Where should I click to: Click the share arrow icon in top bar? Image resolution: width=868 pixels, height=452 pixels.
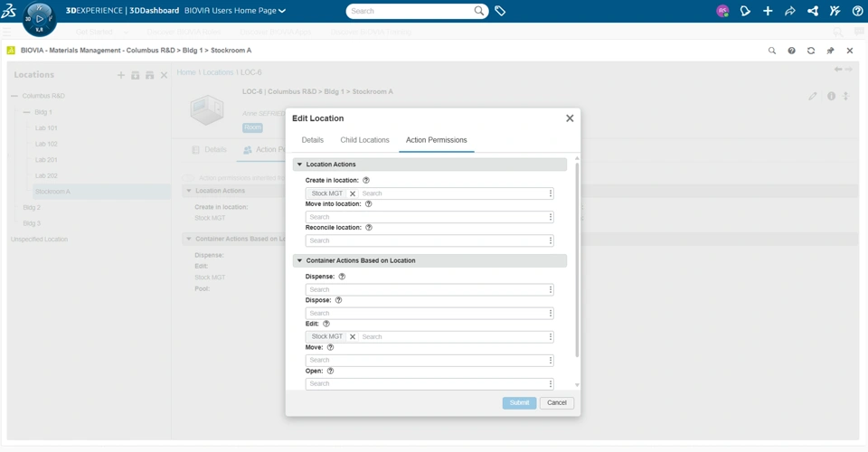click(790, 11)
